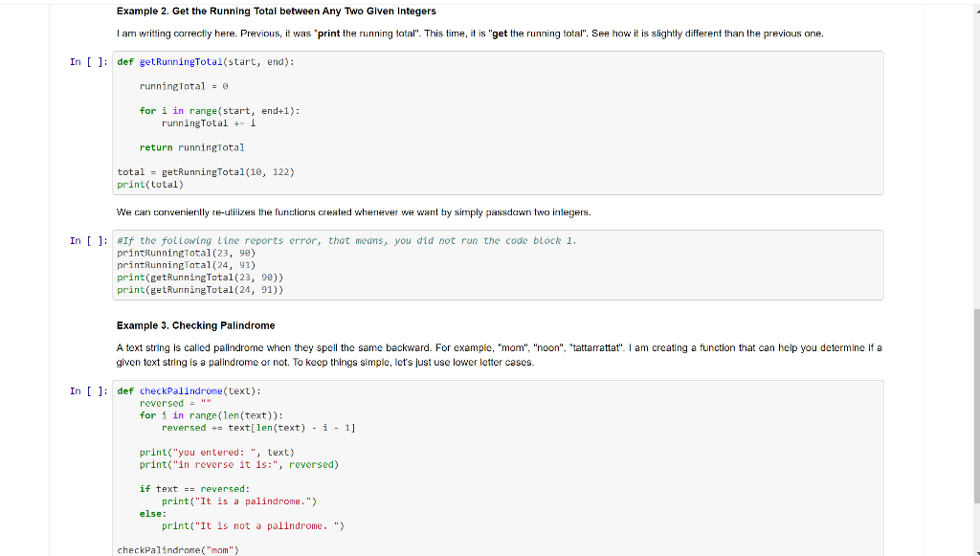Select the markdown text about re-utilizing functions
The image size is (980, 556).
pos(354,211)
